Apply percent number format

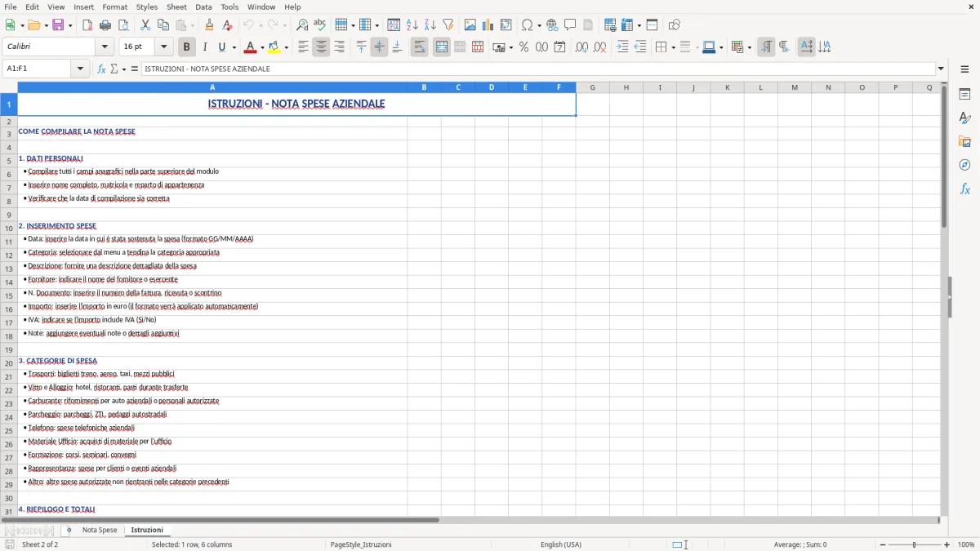523,47
